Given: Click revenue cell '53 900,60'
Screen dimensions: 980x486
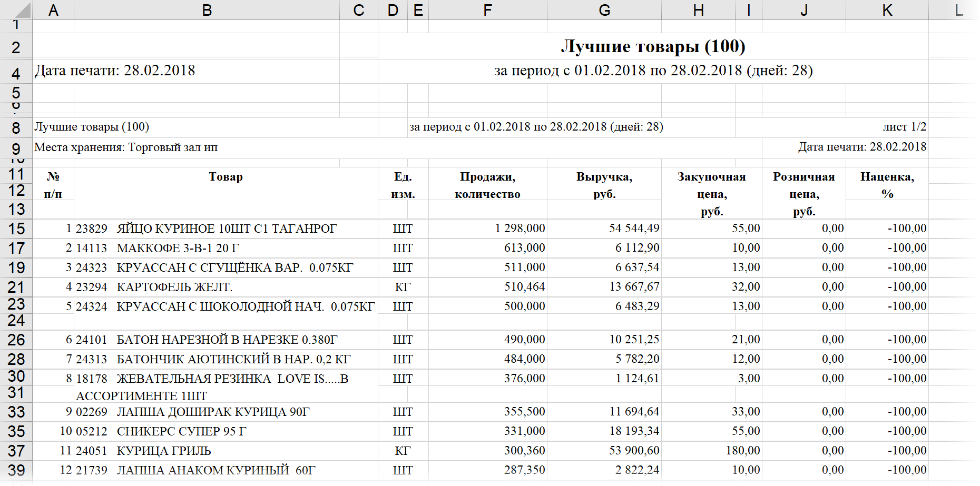Looking at the screenshot, I should (x=604, y=451).
